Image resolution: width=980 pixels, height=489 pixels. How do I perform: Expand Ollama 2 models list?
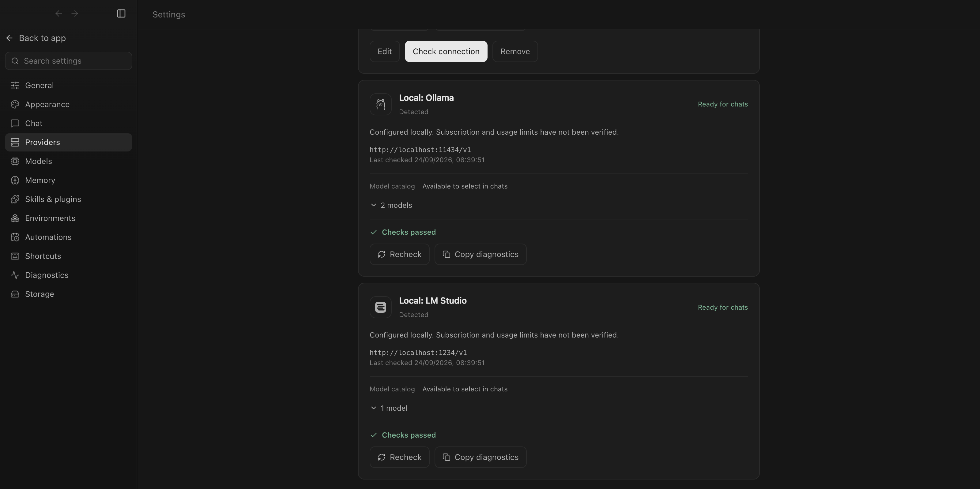click(391, 205)
